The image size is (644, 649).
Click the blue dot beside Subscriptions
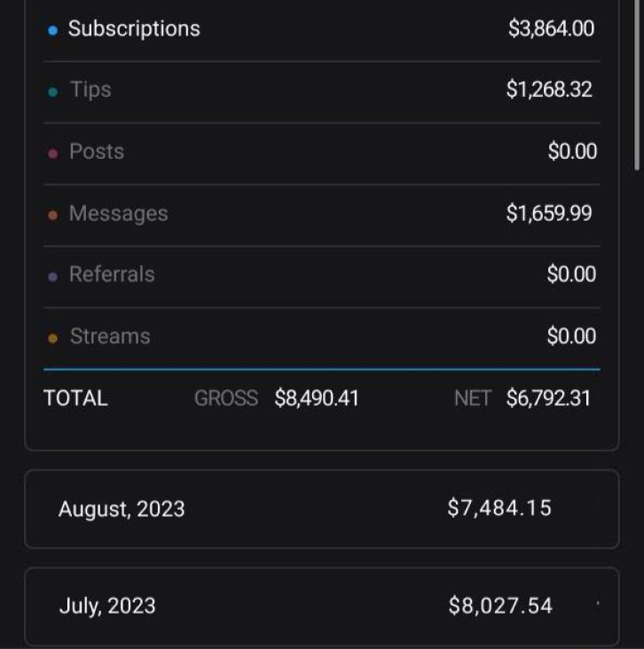point(52,30)
